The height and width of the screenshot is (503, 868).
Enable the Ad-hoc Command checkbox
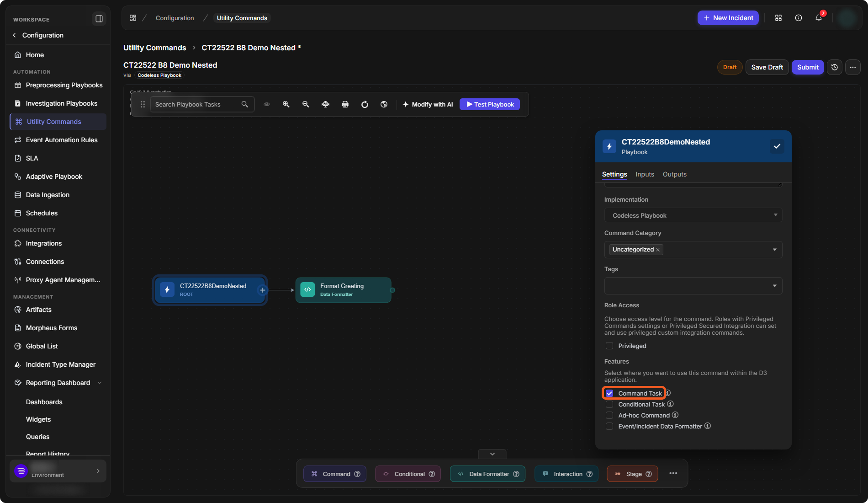coord(609,415)
